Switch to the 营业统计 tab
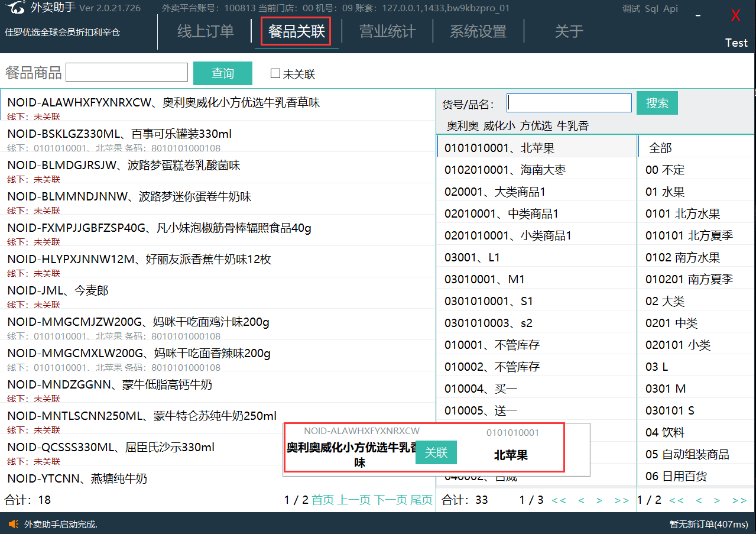The height and width of the screenshot is (534, 756). (x=388, y=31)
